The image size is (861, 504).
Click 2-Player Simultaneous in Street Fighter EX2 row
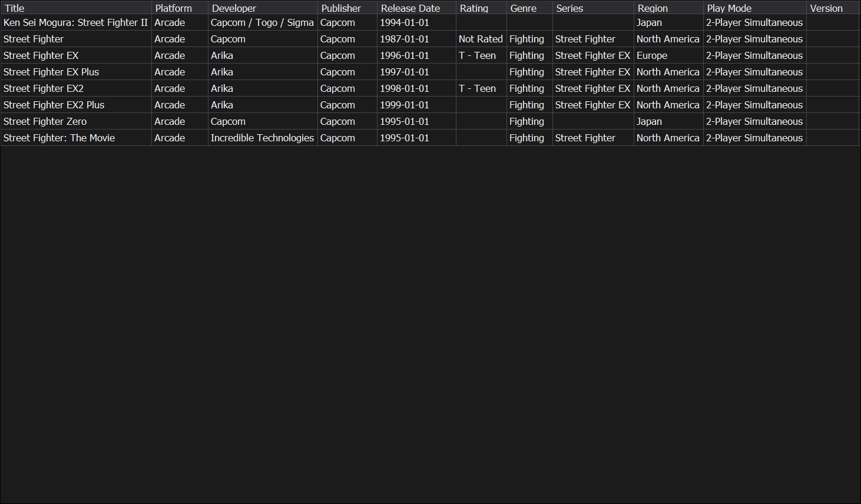click(x=754, y=88)
